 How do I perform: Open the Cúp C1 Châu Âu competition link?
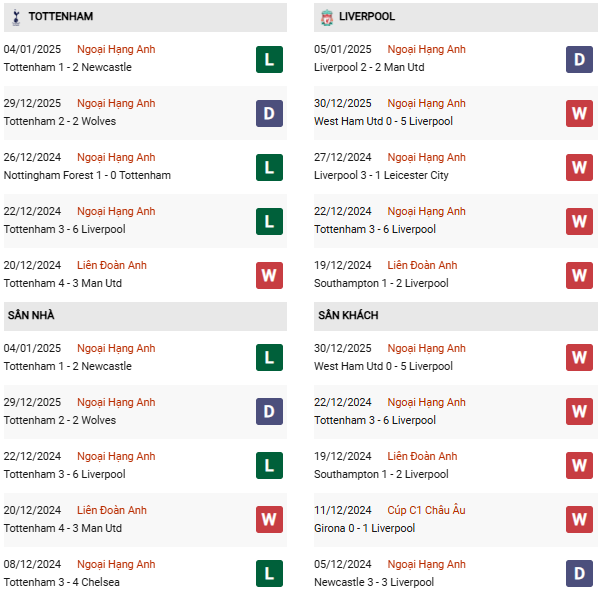[x=426, y=510]
